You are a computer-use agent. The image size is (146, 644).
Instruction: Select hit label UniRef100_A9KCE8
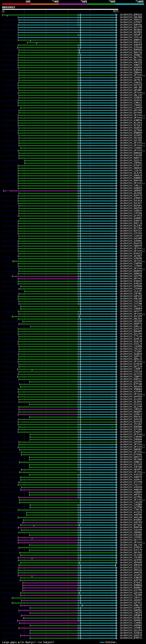131,63
